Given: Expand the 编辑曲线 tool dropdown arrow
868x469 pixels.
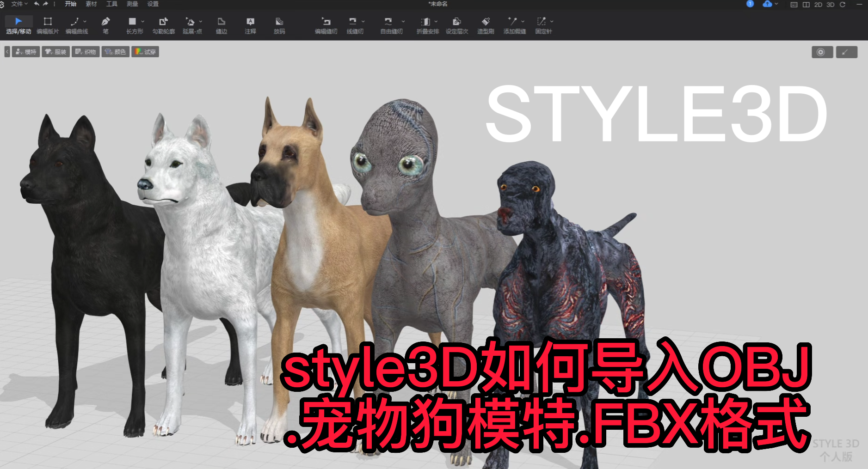Looking at the screenshot, I should pyautogui.click(x=85, y=21).
